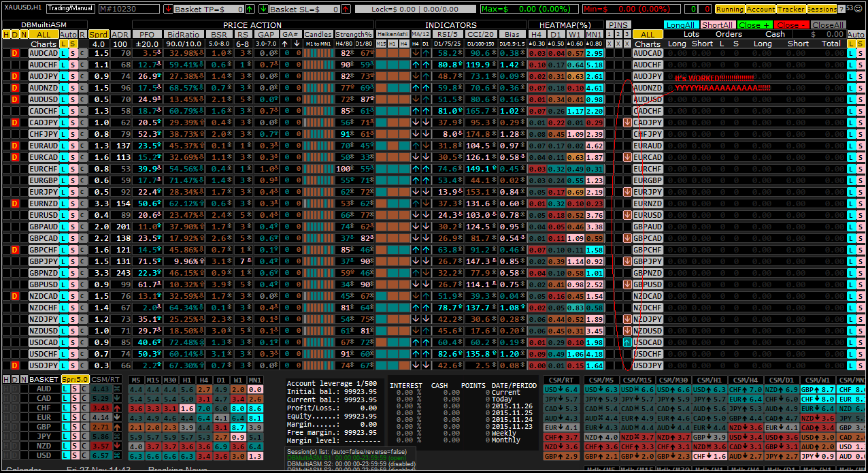Click the yellow Spr:5.0 basket button
Viewport: 868px width, 473px height.
(75, 379)
